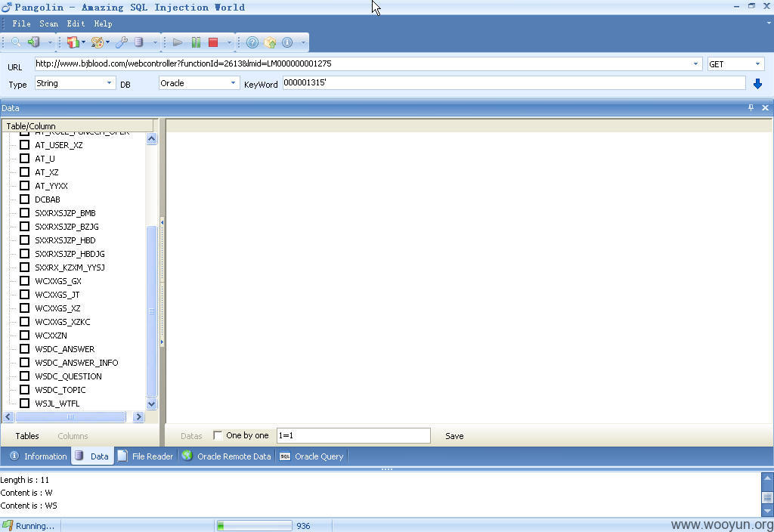Click the language flags icon
This screenshot has width=774, height=532.
coord(73,42)
